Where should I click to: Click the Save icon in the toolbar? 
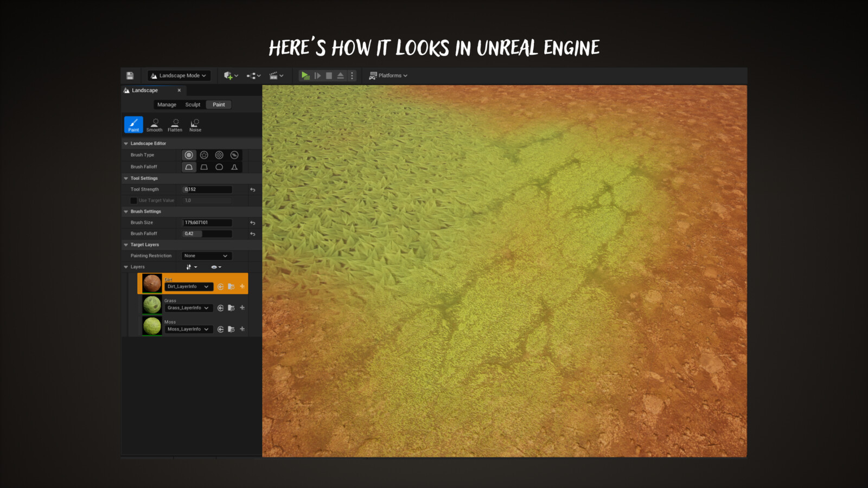(130, 75)
